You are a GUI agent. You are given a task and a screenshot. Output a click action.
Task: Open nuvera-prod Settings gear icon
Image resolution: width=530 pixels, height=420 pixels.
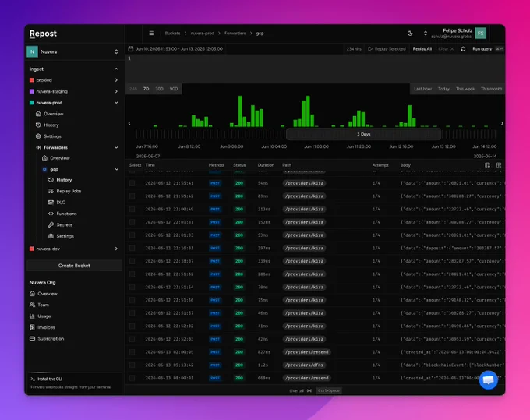coord(38,136)
